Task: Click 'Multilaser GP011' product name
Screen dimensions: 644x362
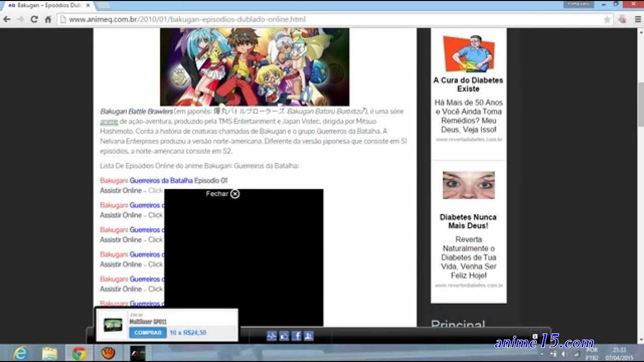Action: pyautogui.click(x=148, y=322)
